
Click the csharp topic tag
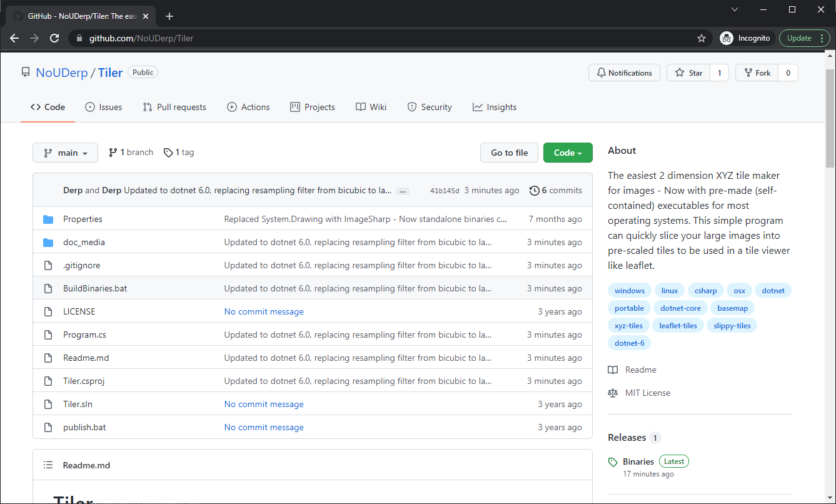point(706,290)
